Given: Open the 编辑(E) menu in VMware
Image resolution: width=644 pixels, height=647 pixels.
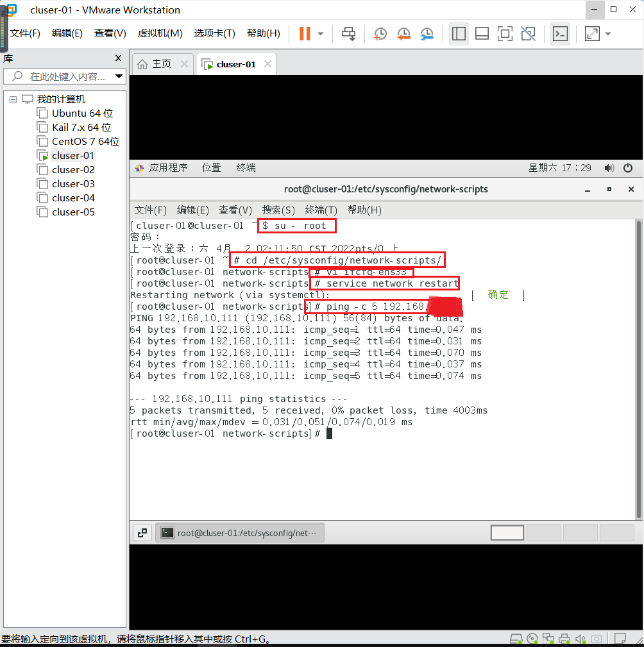Looking at the screenshot, I should (x=67, y=33).
